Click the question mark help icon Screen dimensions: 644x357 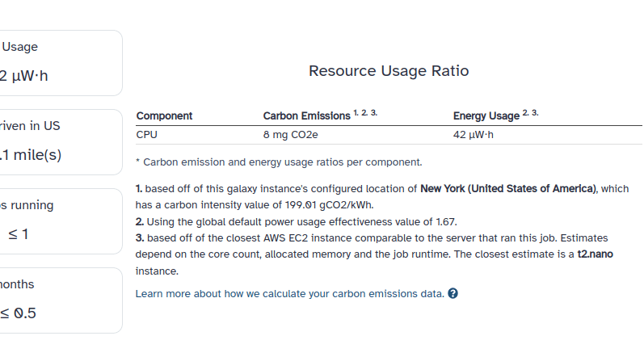click(452, 293)
